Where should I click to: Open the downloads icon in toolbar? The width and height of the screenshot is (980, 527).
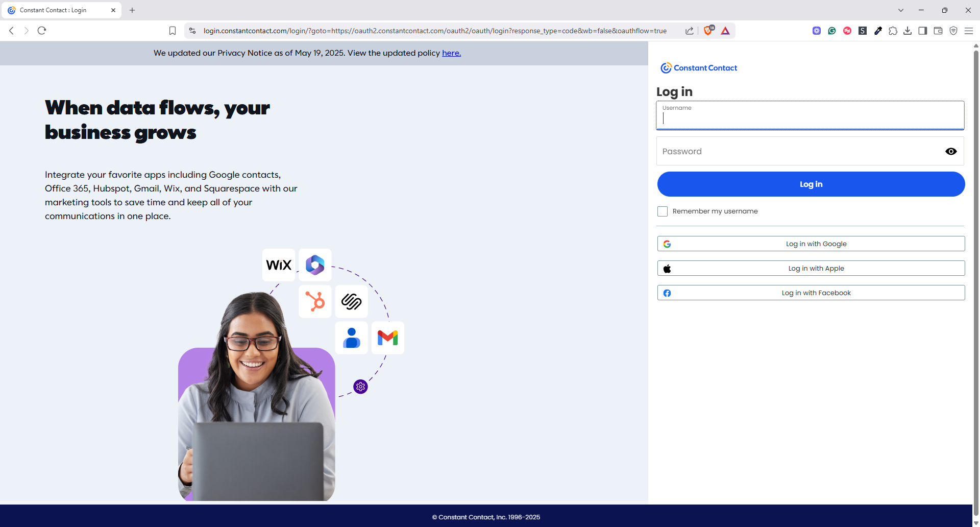point(908,31)
